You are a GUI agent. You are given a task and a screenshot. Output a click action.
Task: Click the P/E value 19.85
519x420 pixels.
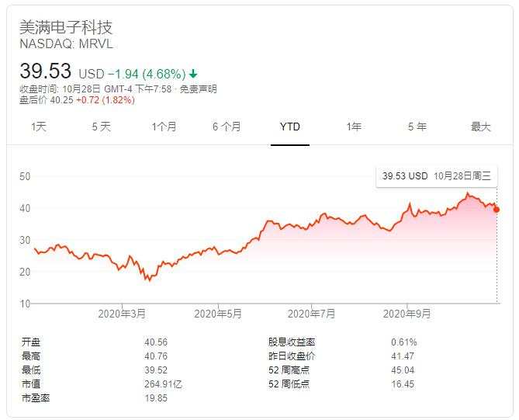[156, 397]
